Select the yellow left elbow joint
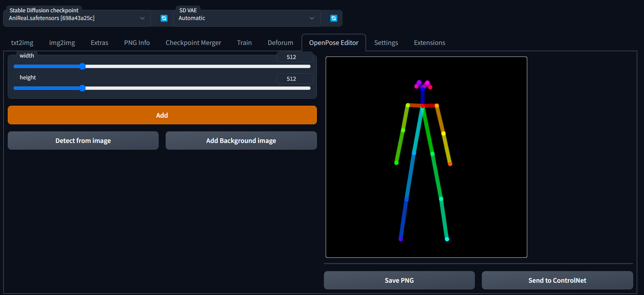This screenshot has height=295, width=644. pos(444,133)
